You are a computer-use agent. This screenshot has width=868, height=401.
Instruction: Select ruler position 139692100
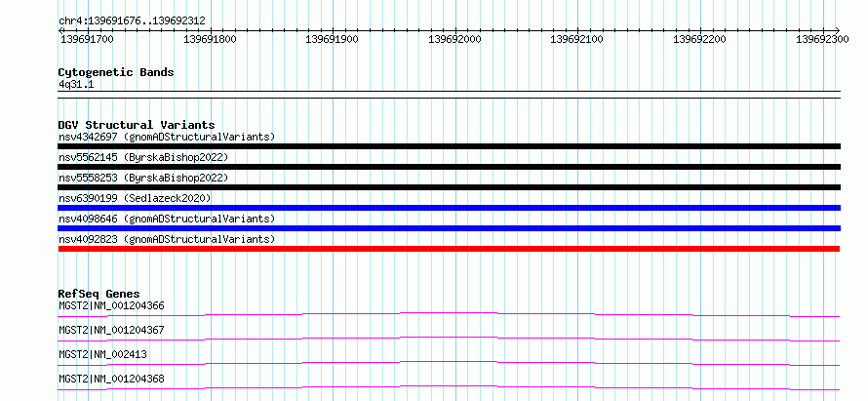pyautogui.click(x=577, y=39)
